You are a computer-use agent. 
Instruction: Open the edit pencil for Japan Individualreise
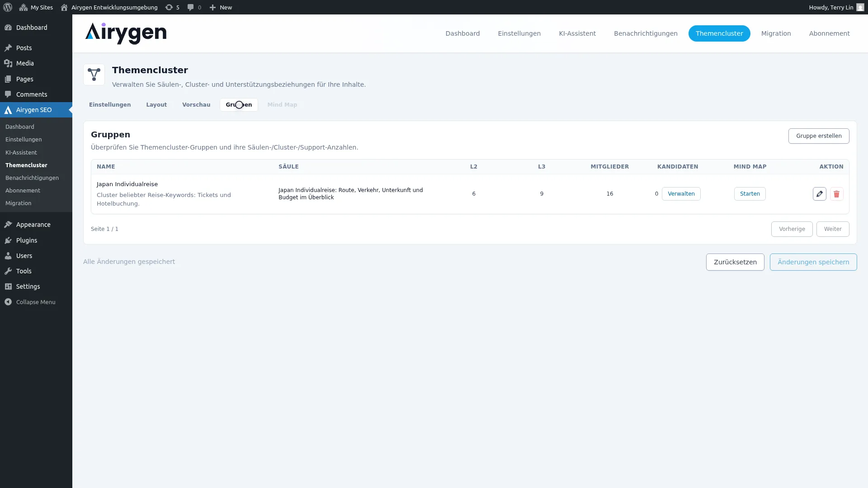[x=820, y=193]
